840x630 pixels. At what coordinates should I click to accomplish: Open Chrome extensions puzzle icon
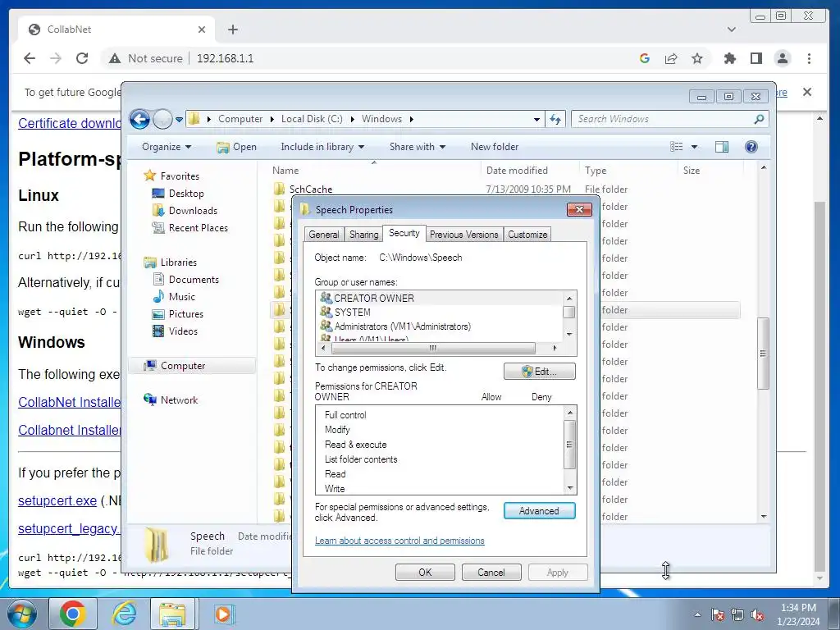point(729,58)
